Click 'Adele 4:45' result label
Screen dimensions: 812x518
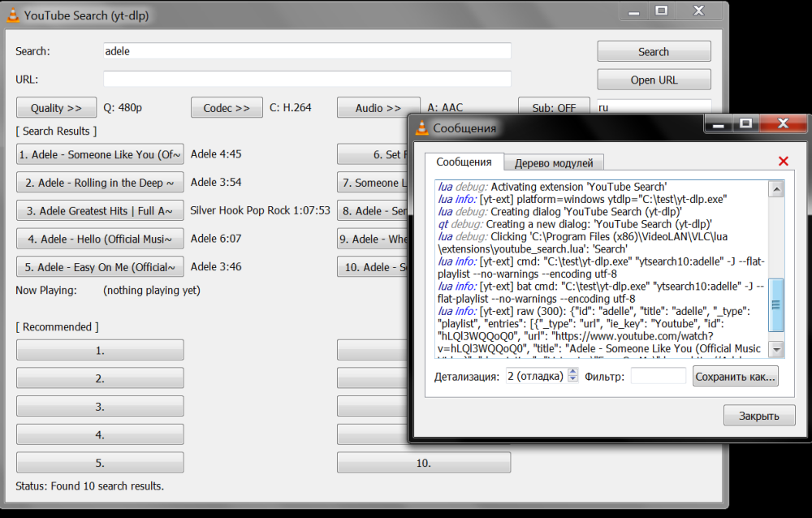216,153
